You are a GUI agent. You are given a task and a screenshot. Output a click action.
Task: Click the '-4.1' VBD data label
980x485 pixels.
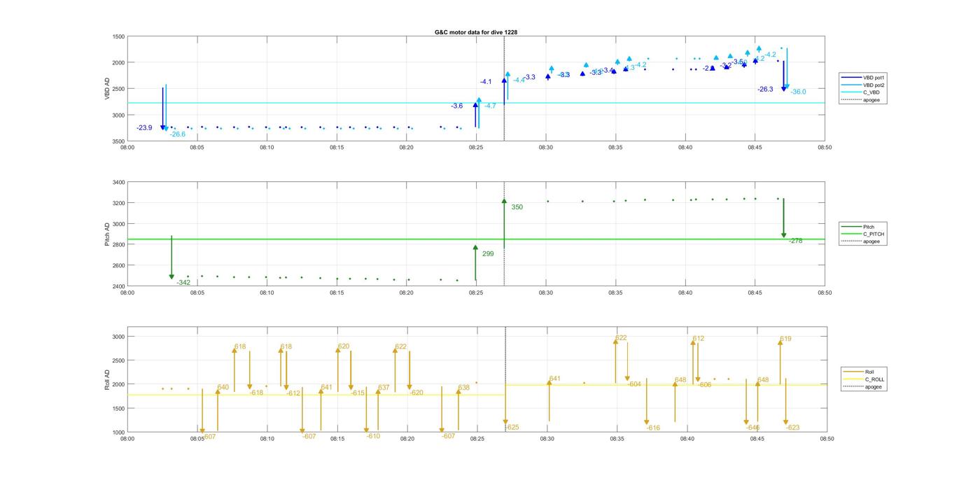(x=486, y=83)
